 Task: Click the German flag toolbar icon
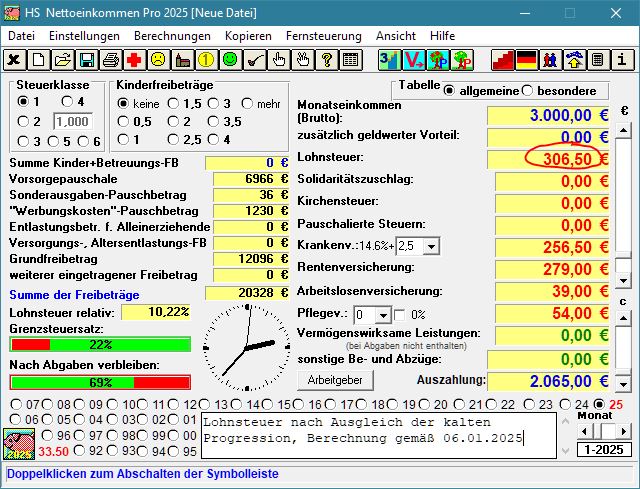[x=526, y=60]
